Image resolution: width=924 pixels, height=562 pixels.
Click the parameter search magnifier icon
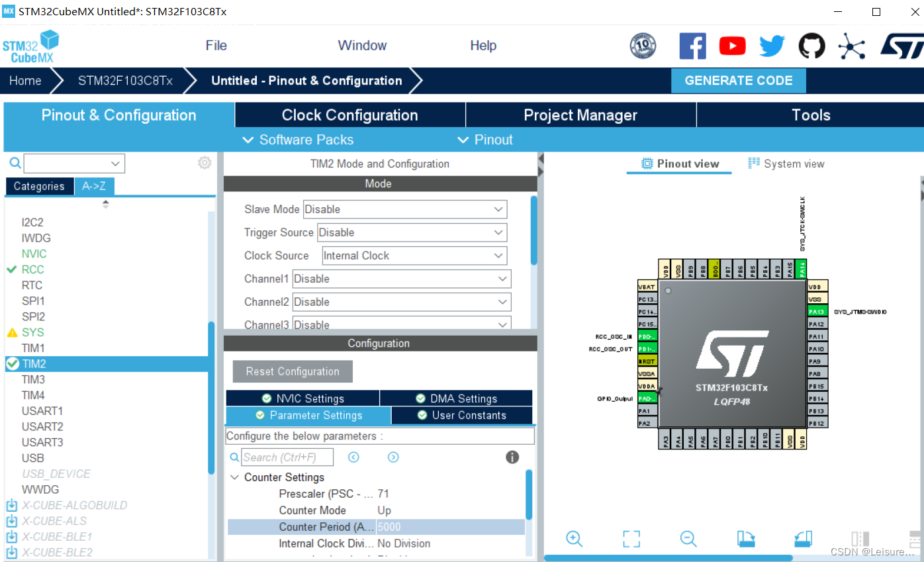coord(234,457)
